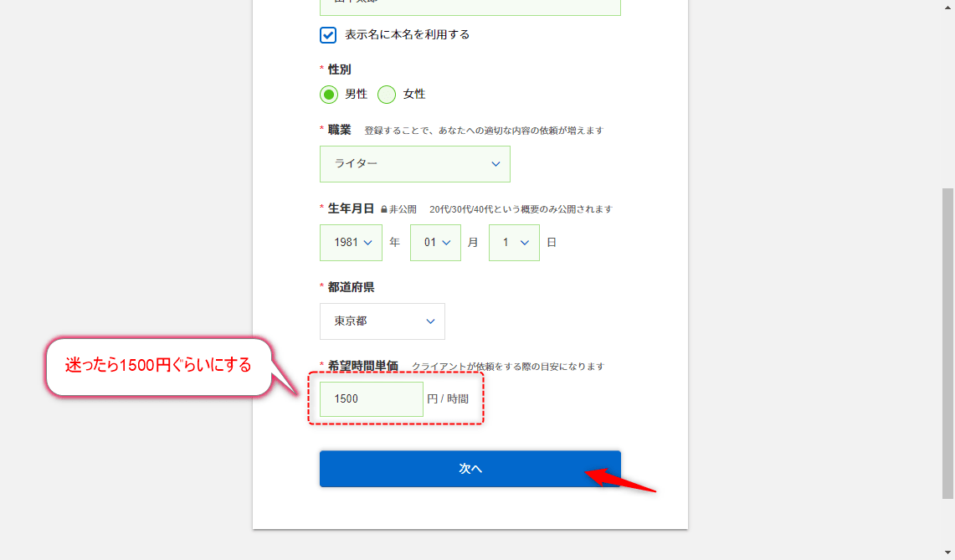955x560 pixels.
Task: Click the chevron icon in the month selector
Action: (x=446, y=243)
